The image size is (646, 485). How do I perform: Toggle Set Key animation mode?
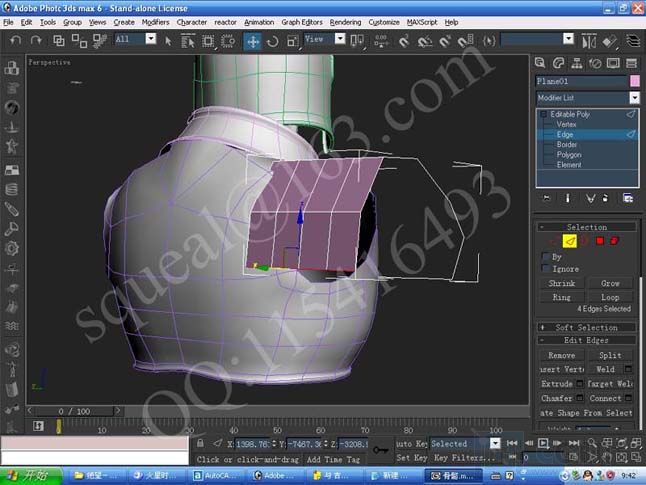(411, 457)
